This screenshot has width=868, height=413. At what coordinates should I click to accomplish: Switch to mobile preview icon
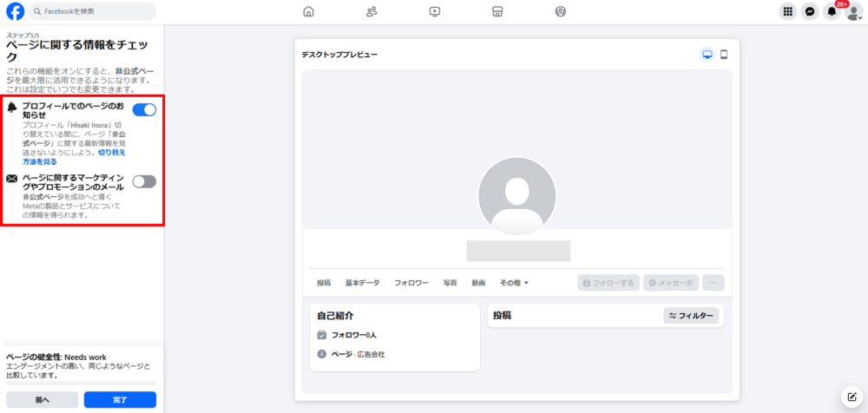[x=724, y=55]
